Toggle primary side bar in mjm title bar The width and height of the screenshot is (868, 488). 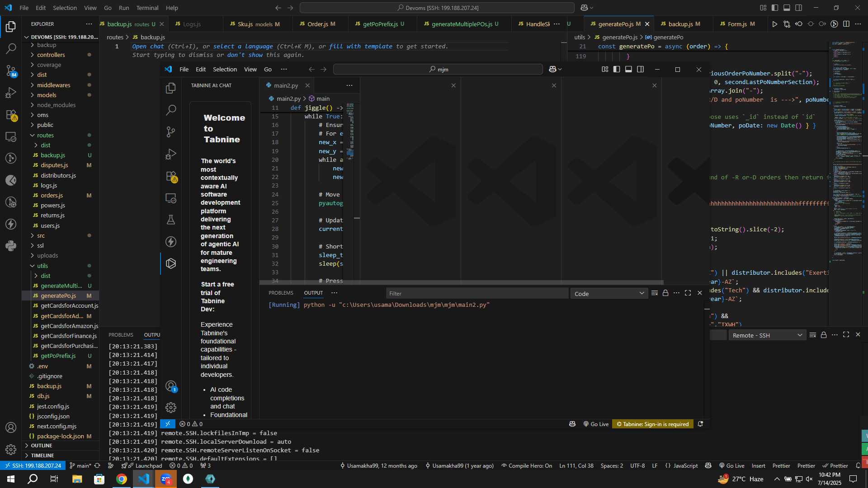[617, 69]
